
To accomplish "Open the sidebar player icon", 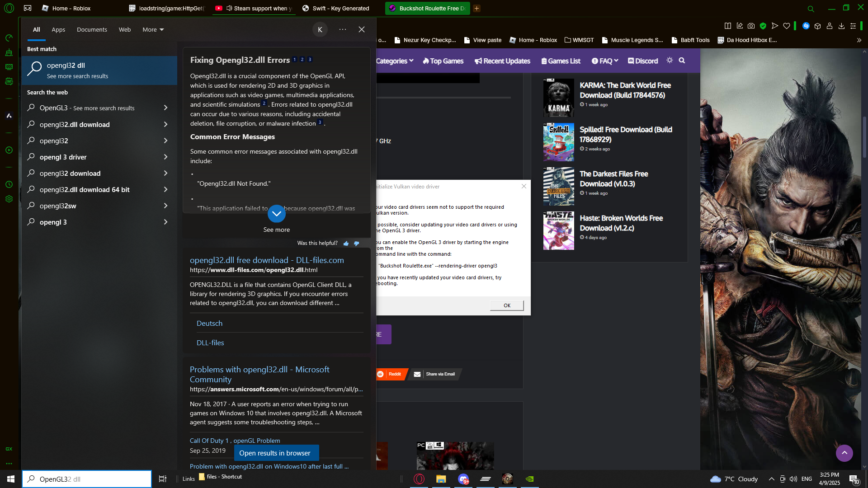I will point(9,150).
